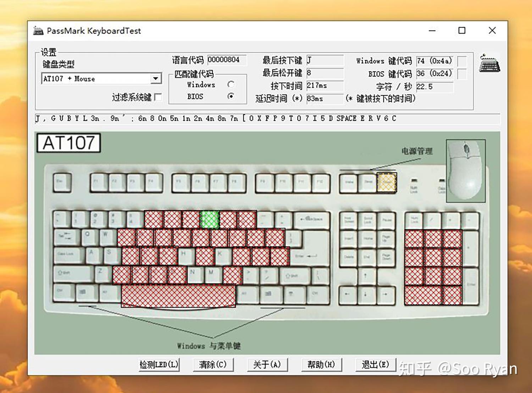Screen dimensions: 532x393
Task: Click the Z key on the diagram
Action: (102, 274)
